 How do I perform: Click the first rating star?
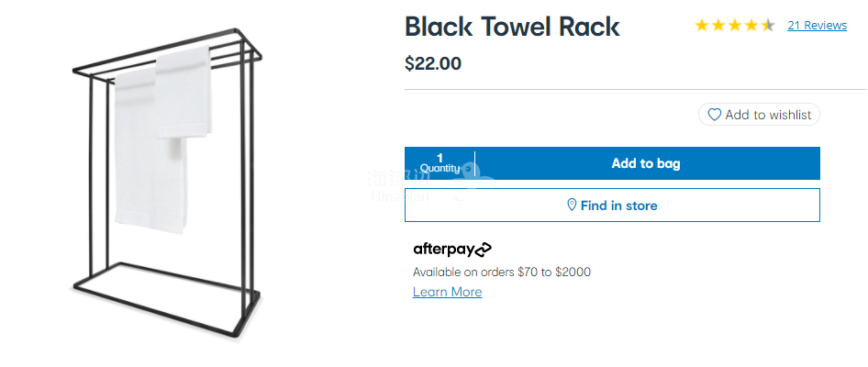702,26
